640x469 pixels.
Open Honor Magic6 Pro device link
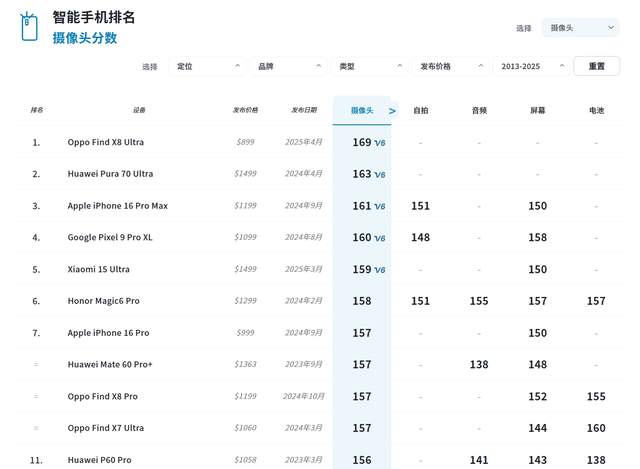click(x=104, y=301)
